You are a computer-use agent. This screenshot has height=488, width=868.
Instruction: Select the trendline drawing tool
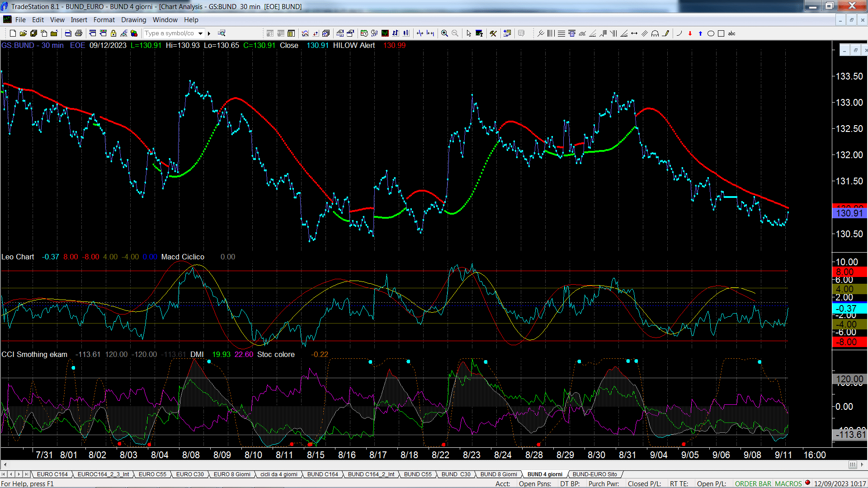point(541,33)
